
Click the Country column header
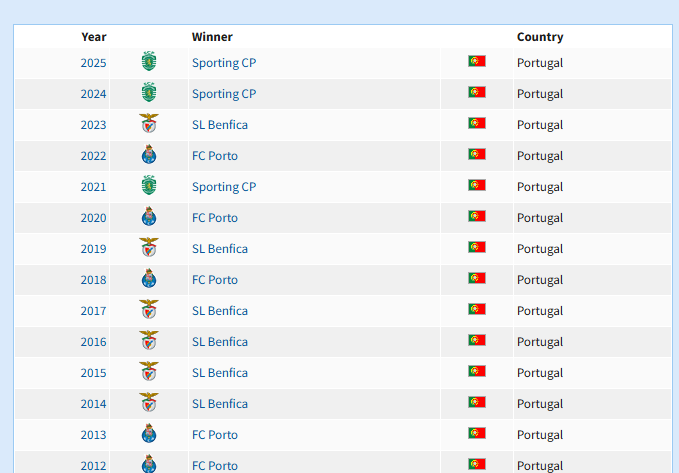point(540,37)
